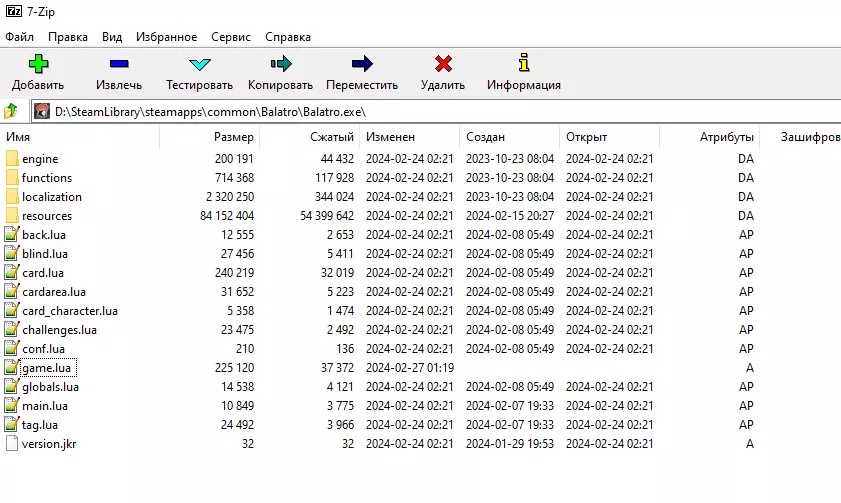Viewport: 841px width, 503px height.
Task: Click modified date 2024-02-27 01:19
Action: click(410, 368)
